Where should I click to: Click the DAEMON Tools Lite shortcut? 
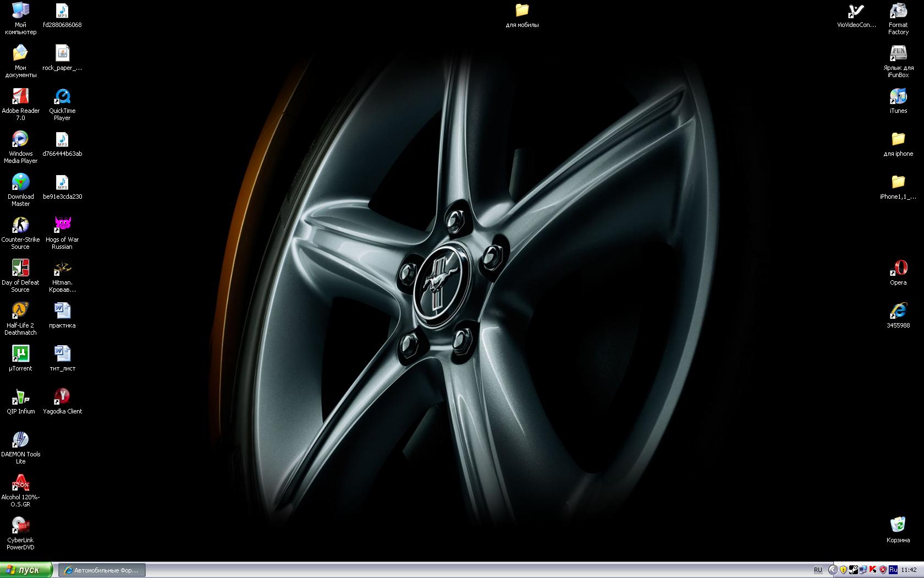pyautogui.click(x=20, y=440)
